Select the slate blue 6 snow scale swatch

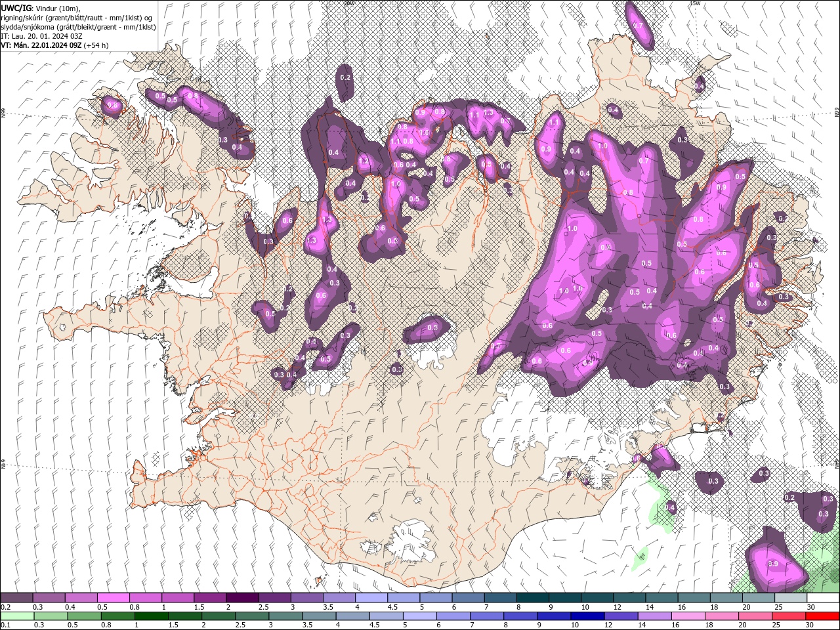pos(468,598)
